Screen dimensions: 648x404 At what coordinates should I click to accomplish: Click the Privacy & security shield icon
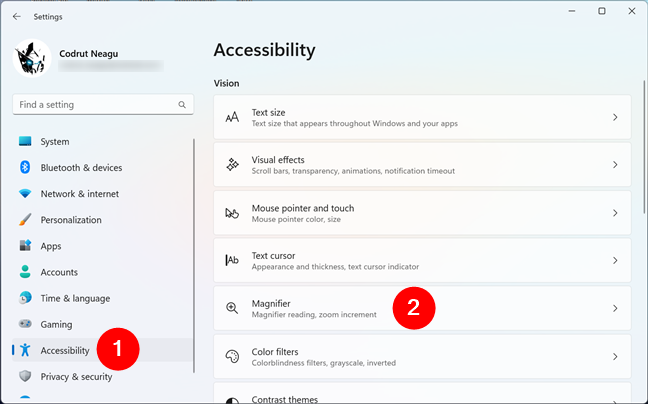click(x=25, y=376)
